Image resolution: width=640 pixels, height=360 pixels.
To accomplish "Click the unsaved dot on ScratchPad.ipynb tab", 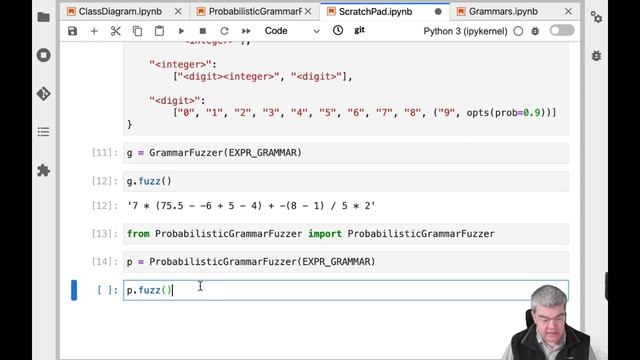I will 438,11.
